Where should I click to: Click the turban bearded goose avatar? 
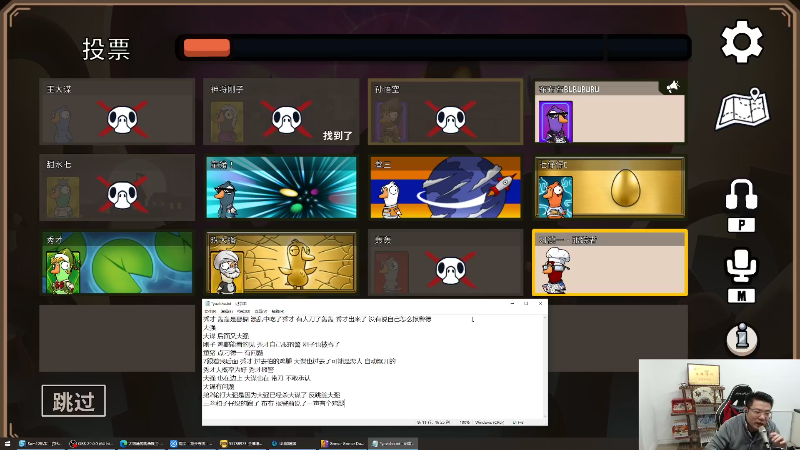coord(228,271)
